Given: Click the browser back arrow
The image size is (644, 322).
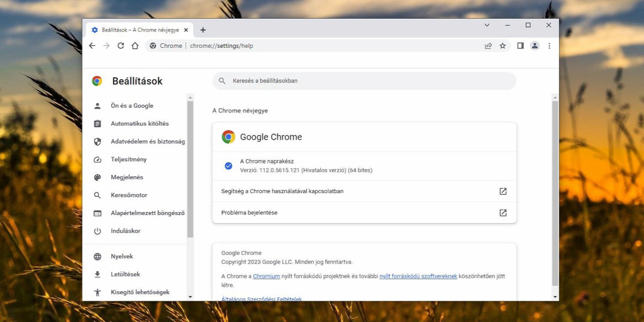Looking at the screenshot, I should (x=92, y=46).
